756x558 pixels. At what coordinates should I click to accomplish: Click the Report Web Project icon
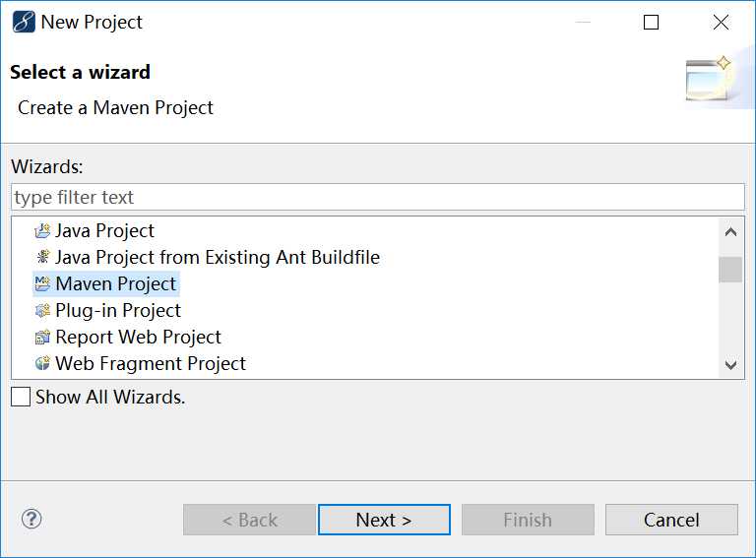[x=42, y=338]
